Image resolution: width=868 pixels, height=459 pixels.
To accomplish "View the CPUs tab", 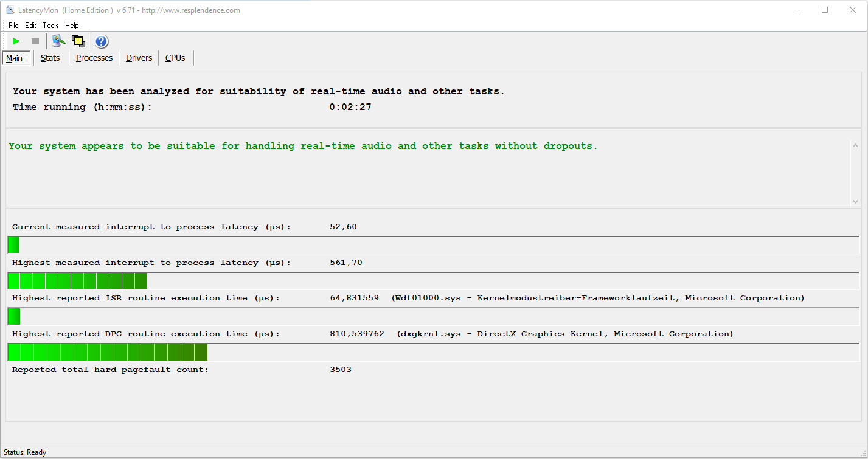I will (175, 58).
